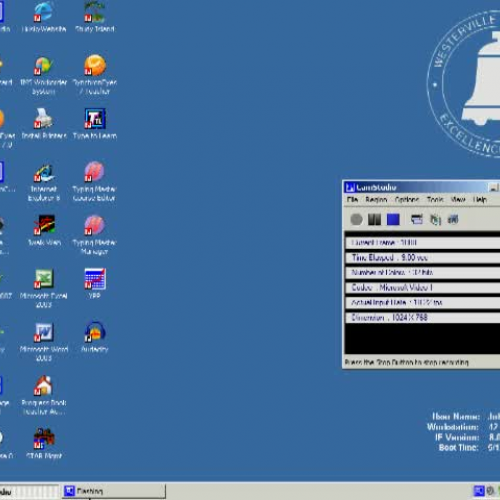Screen dimensions: 500x500
Task: Open the STAR Mgmt desktop shortcut
Action: [x=44, y=443]
